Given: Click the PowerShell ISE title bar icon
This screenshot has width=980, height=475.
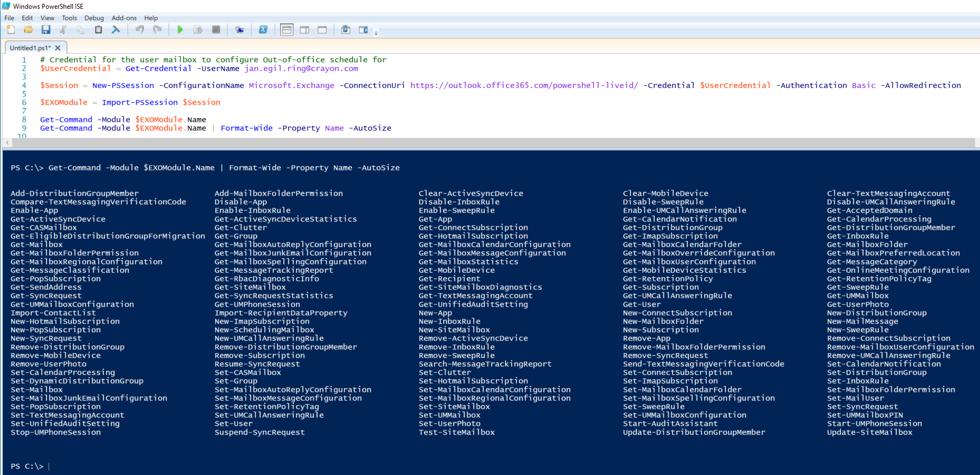Looking at the screenshot, I should click(7, 6).
